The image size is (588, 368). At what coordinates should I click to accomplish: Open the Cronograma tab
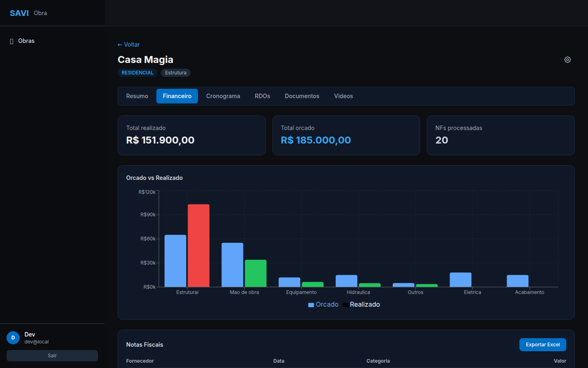[223, 96]
